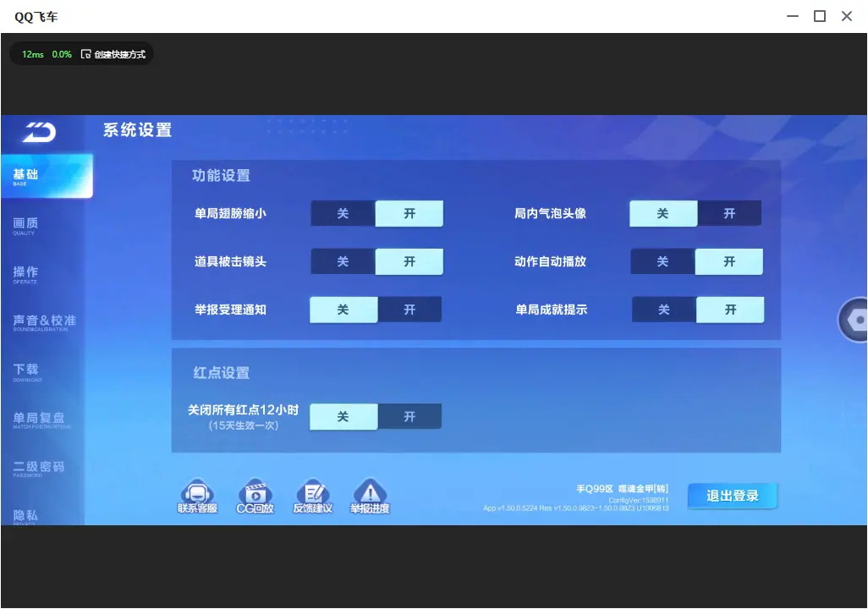868x609 pixels.
Task: Set 道具被击镜头 to 关
Action: 343,262
